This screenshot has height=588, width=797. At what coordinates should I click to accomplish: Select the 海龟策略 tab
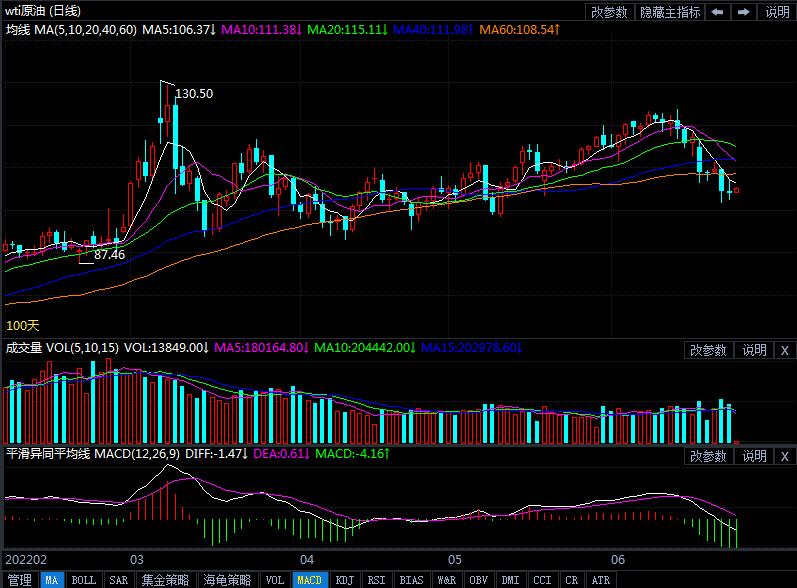[227, 580]
